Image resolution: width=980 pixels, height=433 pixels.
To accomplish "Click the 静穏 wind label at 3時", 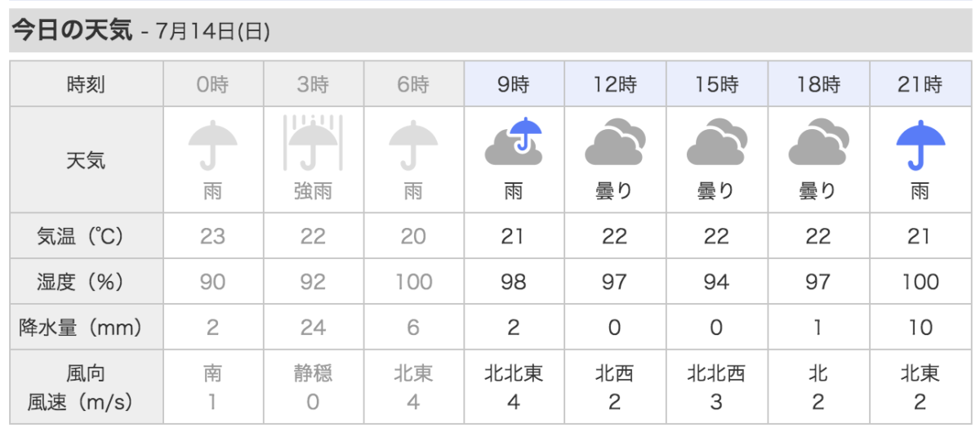I will pos(313,374).
